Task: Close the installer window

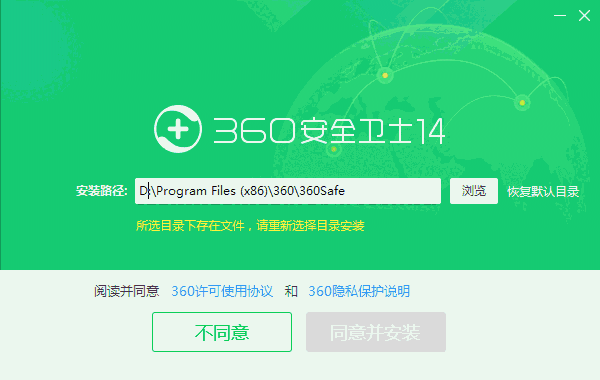Action: [x=584, y=16]
